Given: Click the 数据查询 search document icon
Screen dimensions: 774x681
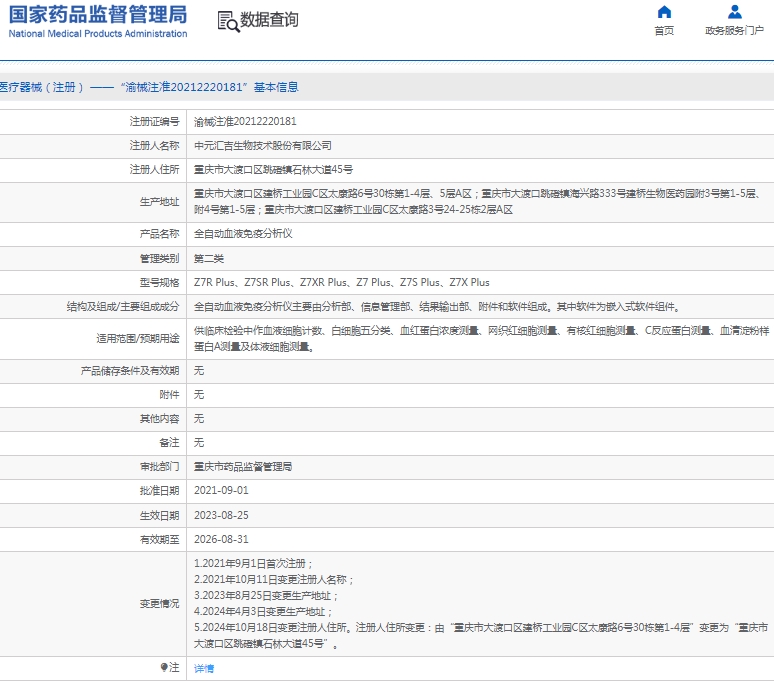Looking at the screenshot, I should click(229, 21).
